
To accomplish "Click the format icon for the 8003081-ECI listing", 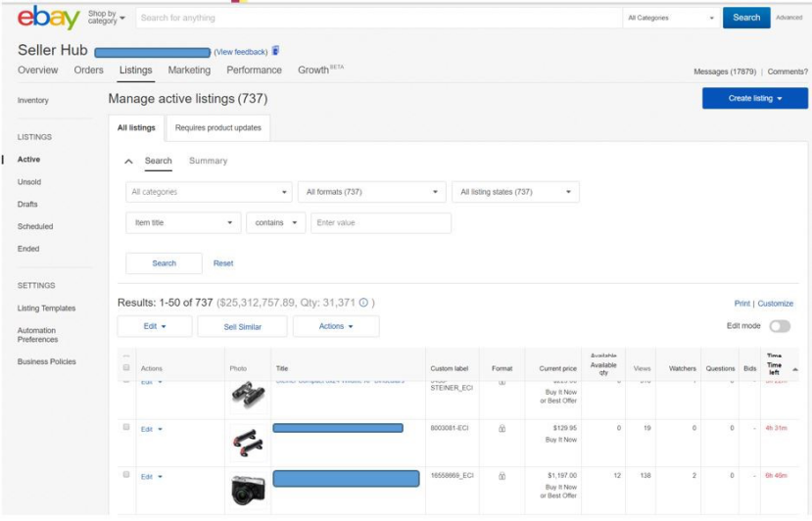I will pos(502,429).
